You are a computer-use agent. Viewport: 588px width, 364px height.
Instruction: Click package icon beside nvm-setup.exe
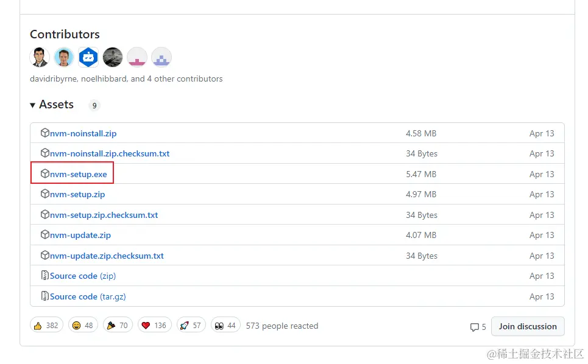click(x=44, y=173)
